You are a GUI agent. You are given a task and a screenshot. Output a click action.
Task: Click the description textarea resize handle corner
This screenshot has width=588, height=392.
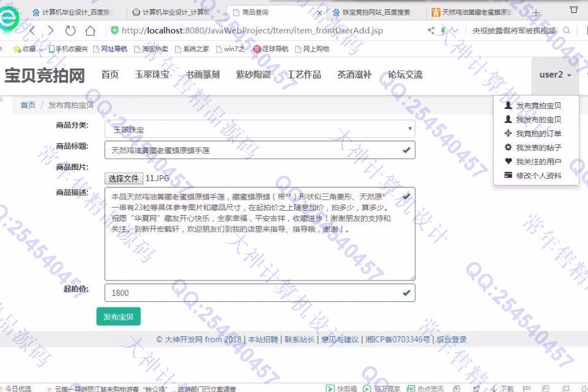(x=412, y=277)
